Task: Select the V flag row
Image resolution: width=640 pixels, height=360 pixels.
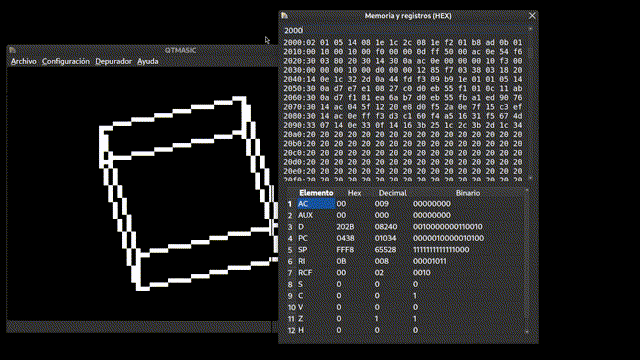Action: click(x=410, y=307)
